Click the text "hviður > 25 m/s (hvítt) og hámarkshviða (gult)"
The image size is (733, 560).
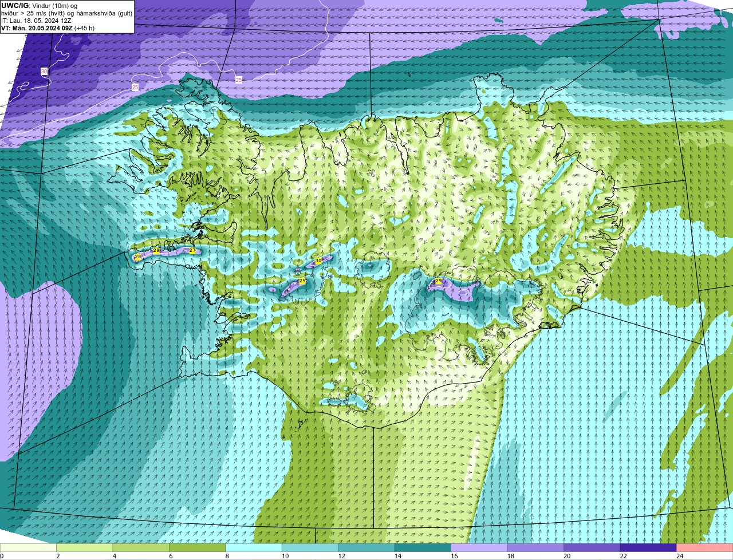(x=67, y=13)
